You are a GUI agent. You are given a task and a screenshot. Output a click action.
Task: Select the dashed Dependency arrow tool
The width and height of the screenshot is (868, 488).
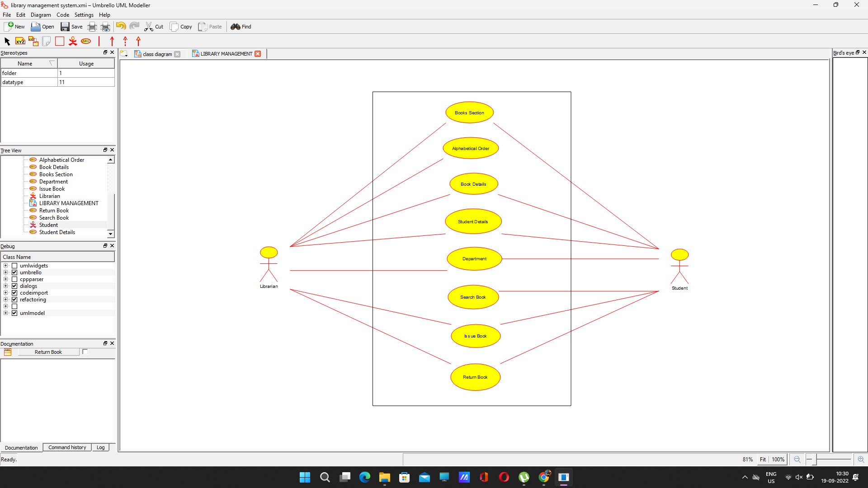click(125, 41)
